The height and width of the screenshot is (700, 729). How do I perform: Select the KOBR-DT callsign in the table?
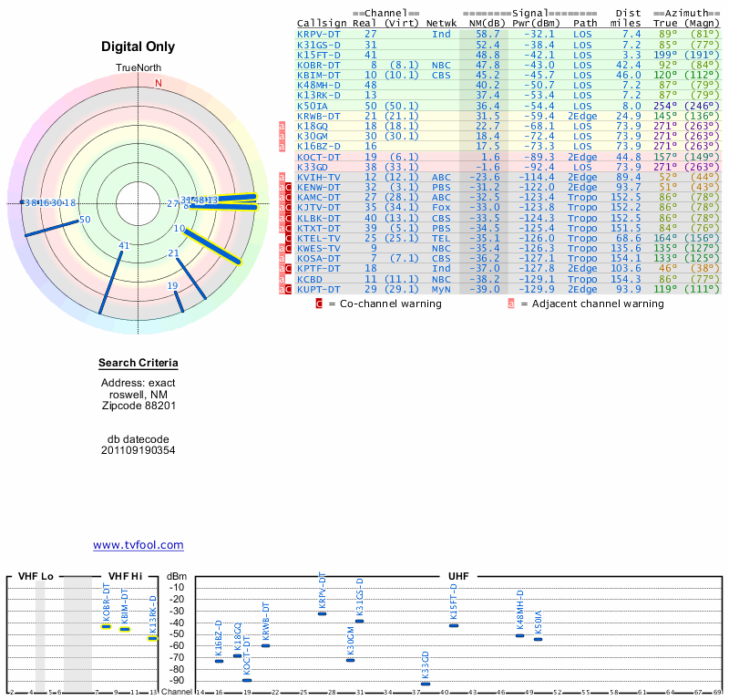tap(318, 65)
